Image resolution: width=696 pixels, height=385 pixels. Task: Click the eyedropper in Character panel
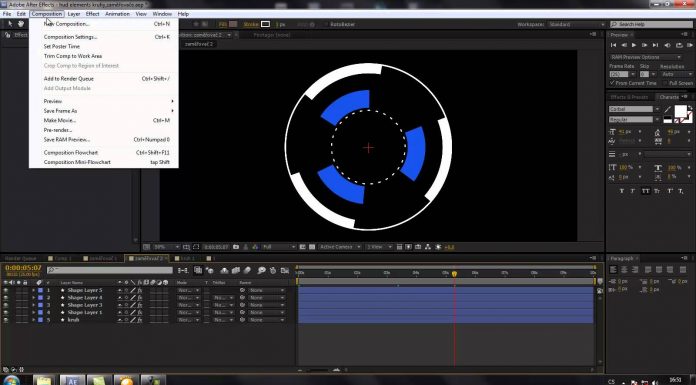[x=668, y=109]
